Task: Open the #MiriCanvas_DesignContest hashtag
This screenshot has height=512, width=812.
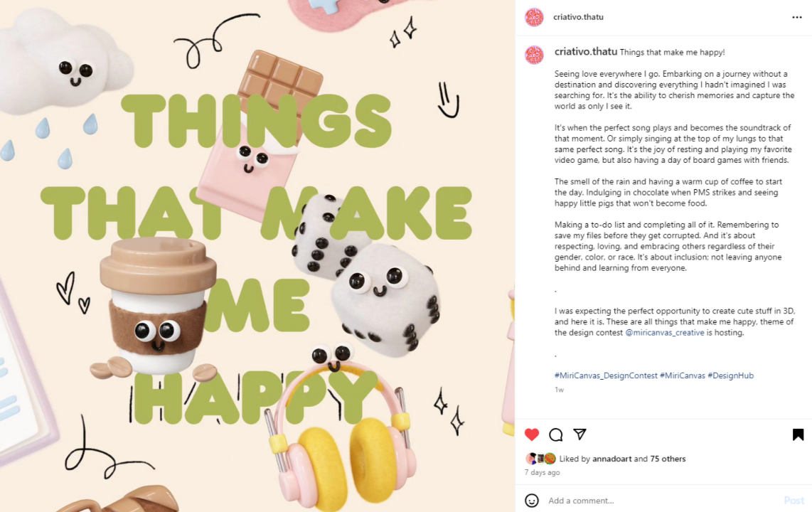Action: point(606,375)
